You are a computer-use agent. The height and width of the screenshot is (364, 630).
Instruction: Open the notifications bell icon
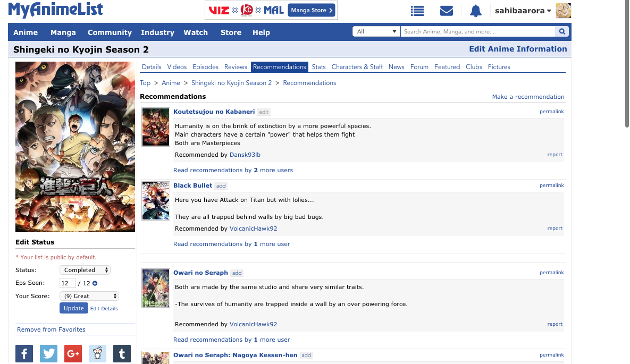click(476, 11)
